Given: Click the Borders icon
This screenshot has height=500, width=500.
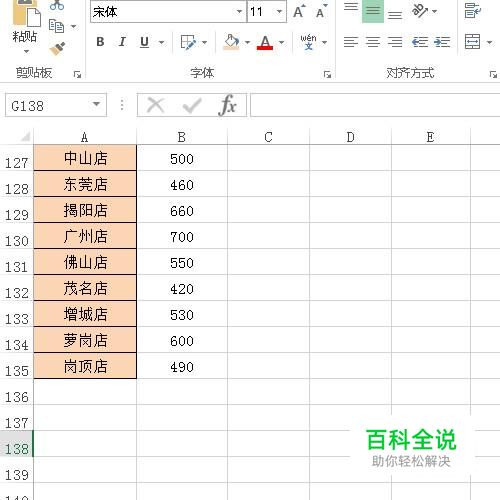Looking at the screenshot, I should (188, 42).
